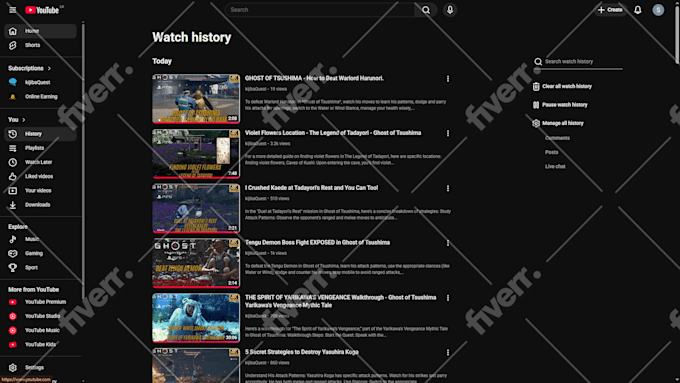
Task: Open Yarikawa's Vengeance video thumbnail
Action: tap(196, 318)
